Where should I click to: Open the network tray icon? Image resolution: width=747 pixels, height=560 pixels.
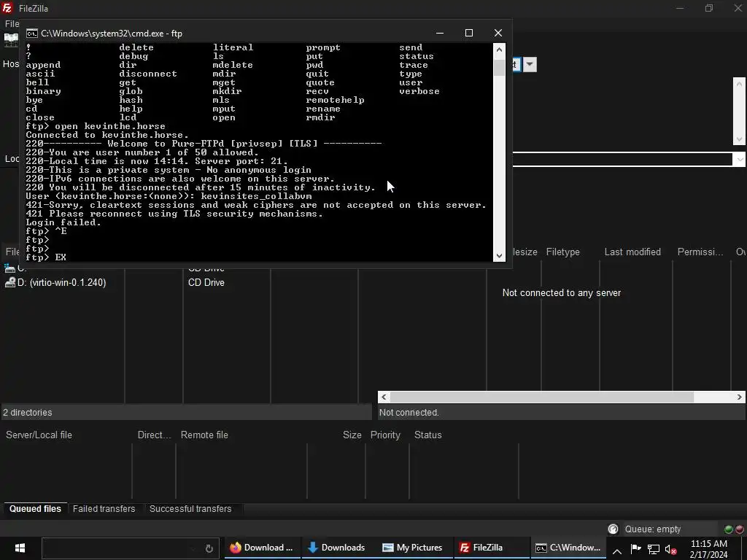tap(653, 550)
